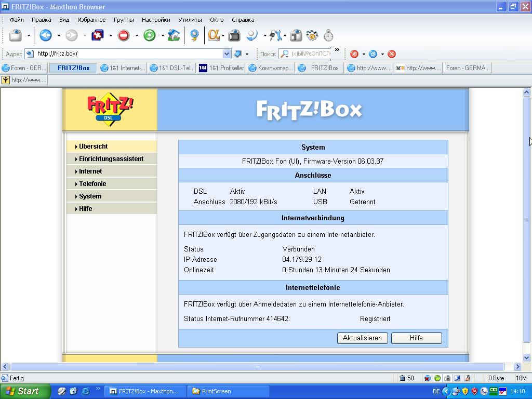This screenshot has height=399, width=532.
Task: Click the IP address 84.179.29.12
Action: [302, 260]
